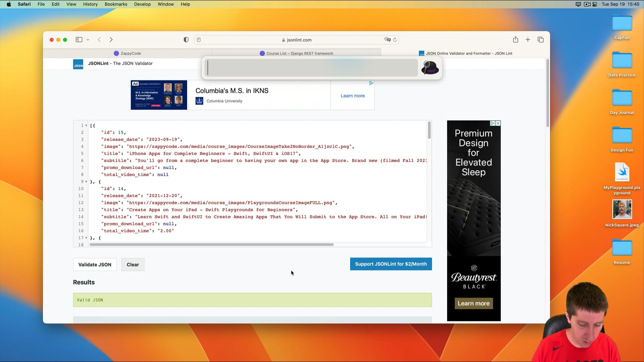Reload the jsonlint.com page

point(395,40)
